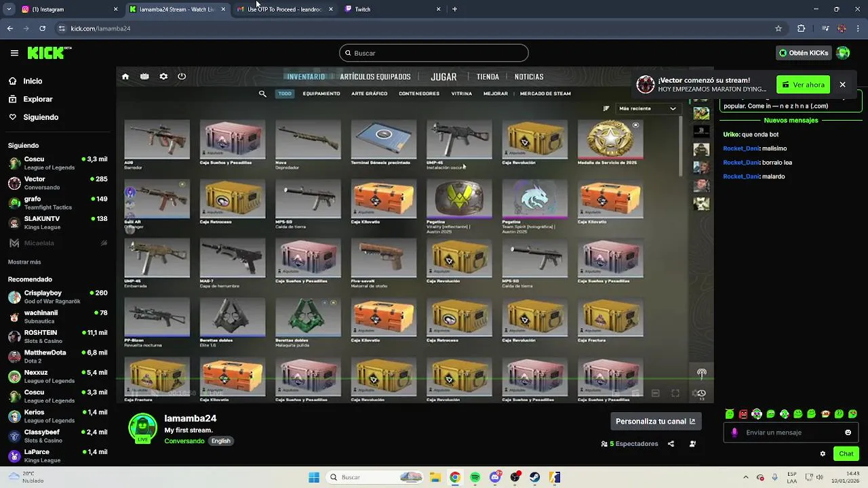Screen dimensions: 868x488
Task: Open the NOTICIAS tab in game menu
Action: (x=529, y=77)
